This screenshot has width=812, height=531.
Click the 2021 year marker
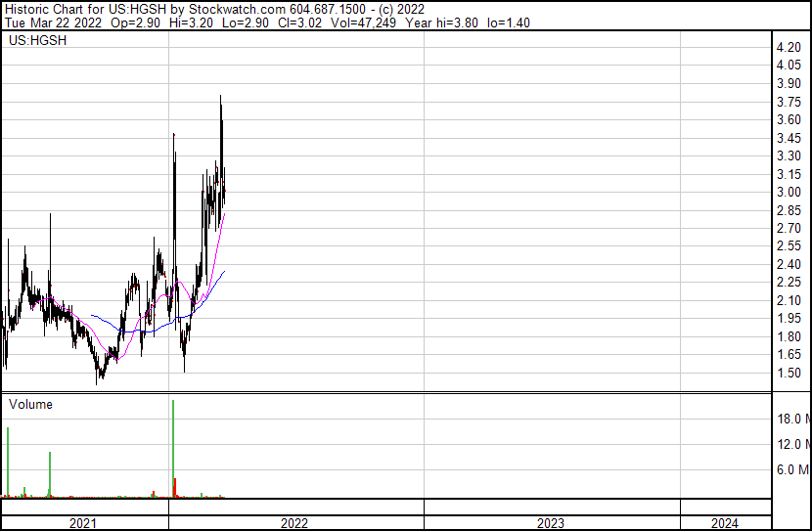tap(83, 523)
